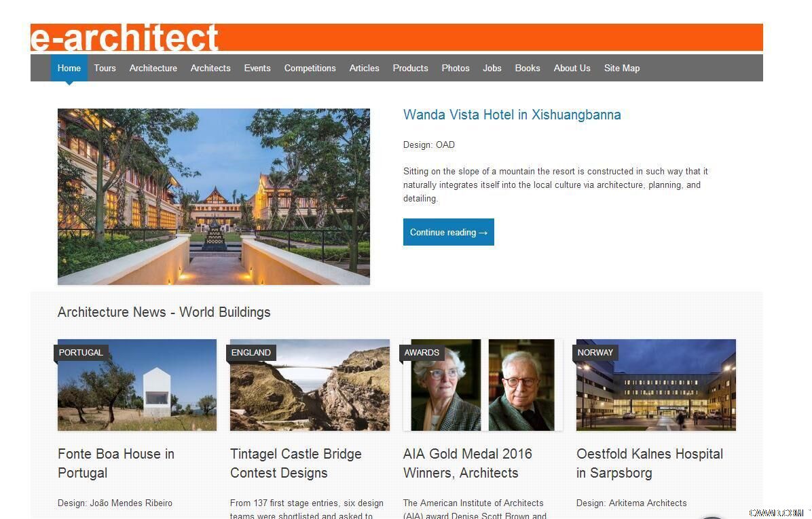Open the Tours menu item
The image size is (812, 519).
[x=105, y=68]
